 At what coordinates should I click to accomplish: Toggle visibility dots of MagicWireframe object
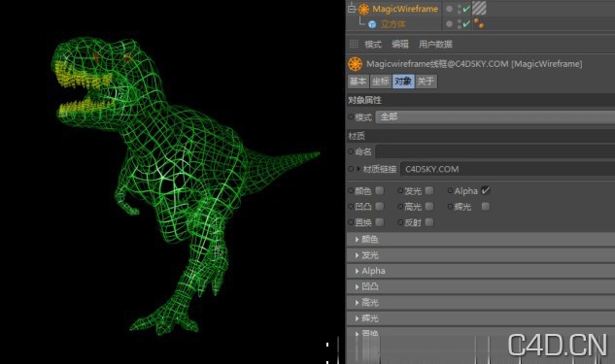459,9
